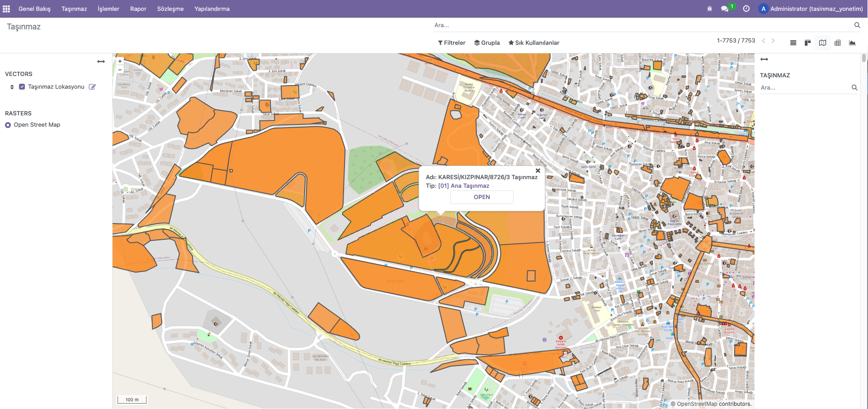This screenshot has height=409, width=868.
Task: Open the İşlemler menu
Action: [108, 9]
